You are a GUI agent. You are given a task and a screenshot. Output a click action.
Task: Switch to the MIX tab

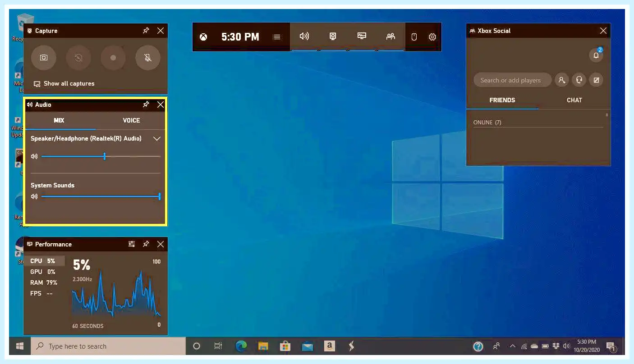(60, 121)
